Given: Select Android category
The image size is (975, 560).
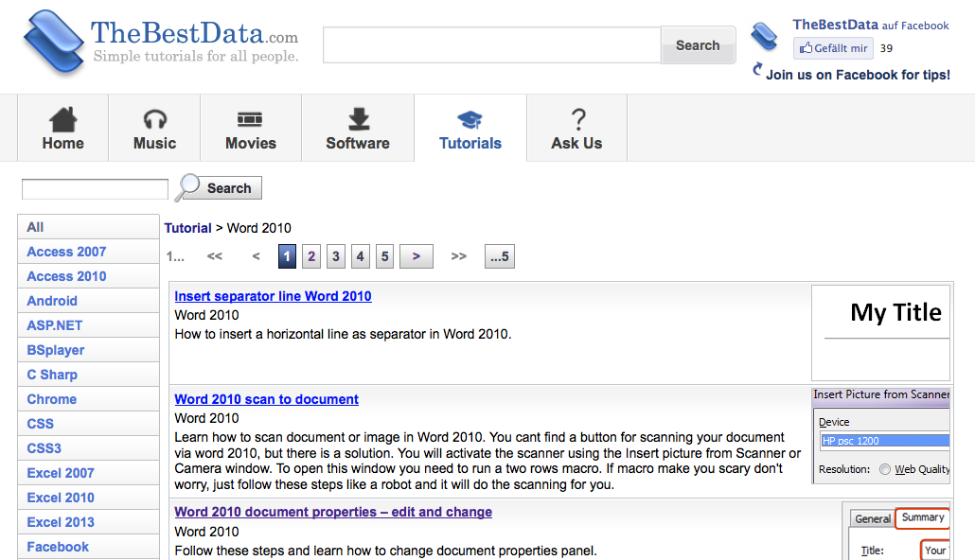Looking at the screenshot, I should tap(88, 301).
